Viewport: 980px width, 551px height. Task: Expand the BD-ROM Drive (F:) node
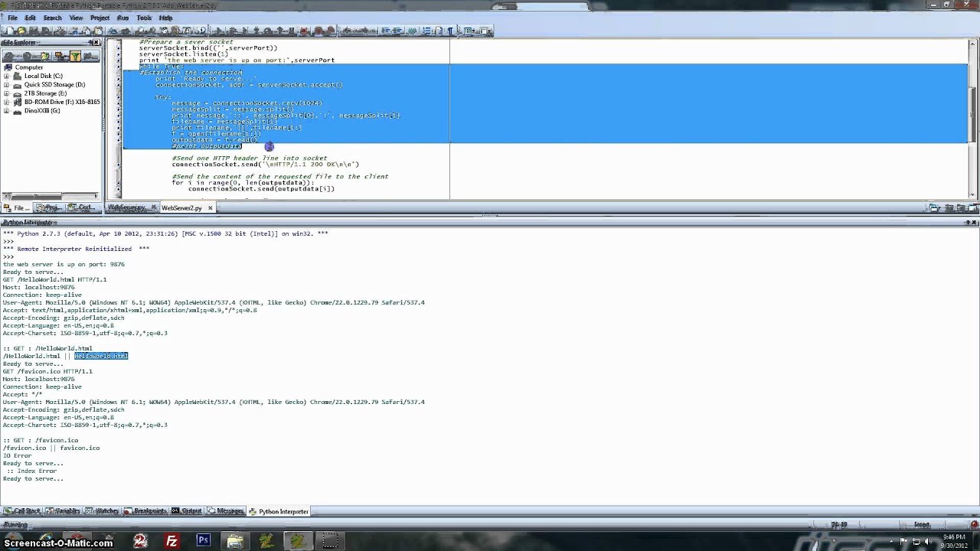7,102
